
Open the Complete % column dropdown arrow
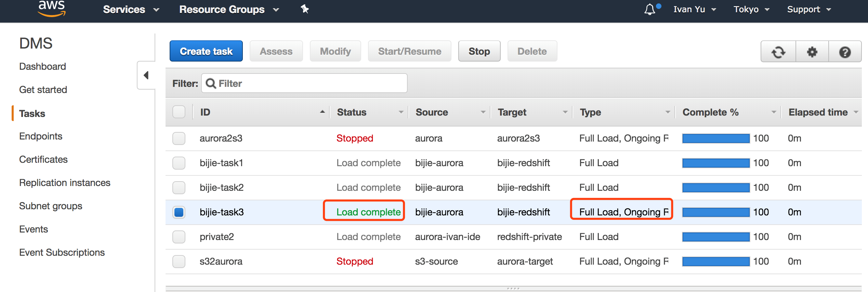click(x=774, y=112)
